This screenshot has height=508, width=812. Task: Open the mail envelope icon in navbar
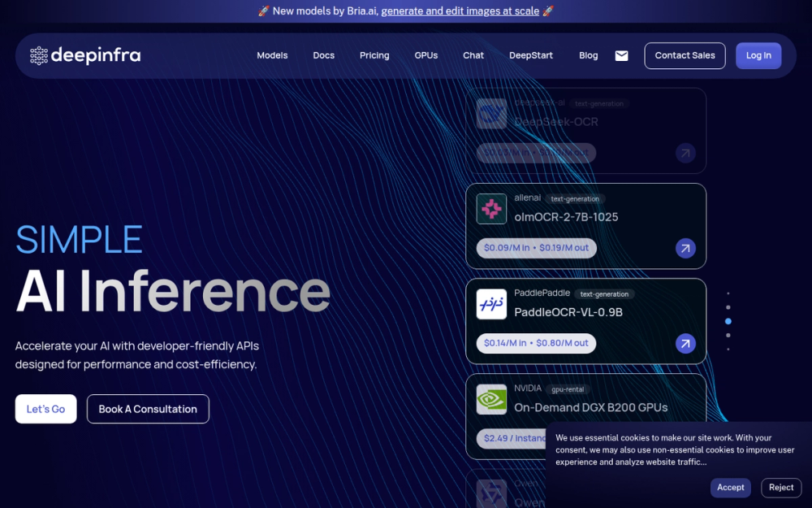(621, 55)
